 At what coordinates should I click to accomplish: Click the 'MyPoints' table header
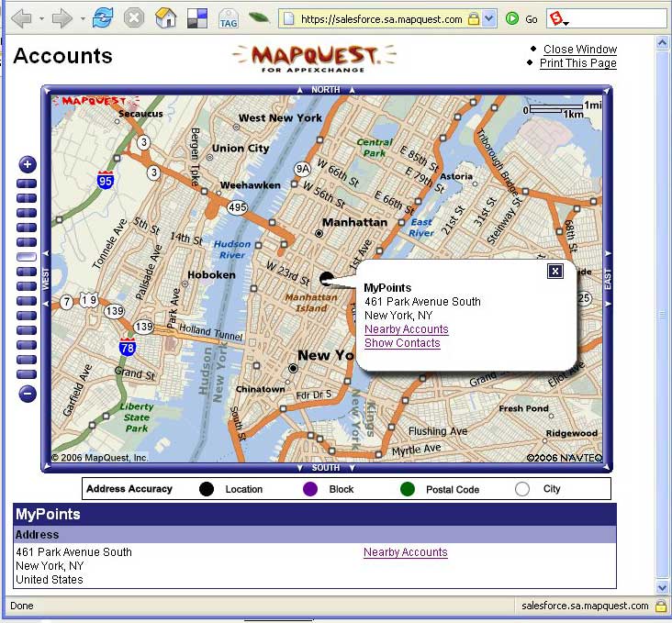(x=48, y=514)
